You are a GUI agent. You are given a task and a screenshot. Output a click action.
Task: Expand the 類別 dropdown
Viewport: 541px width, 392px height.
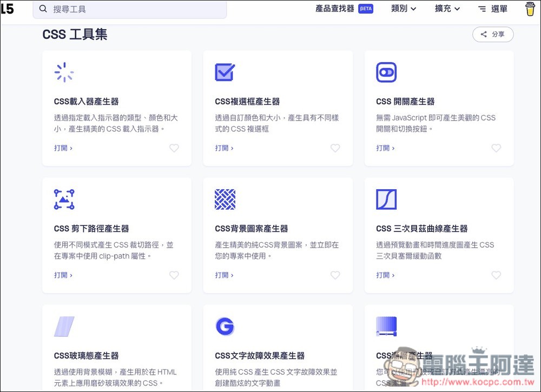click(404, 9)
